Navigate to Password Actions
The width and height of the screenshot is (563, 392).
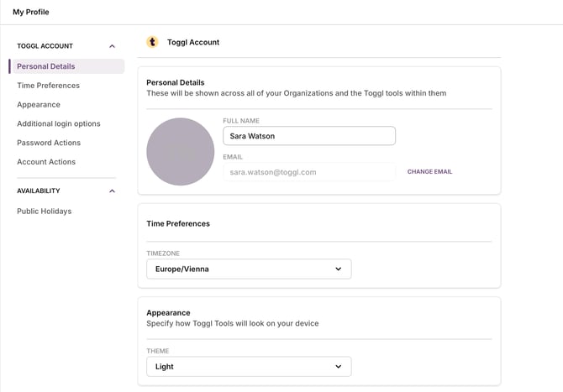[x=50, y=143]
